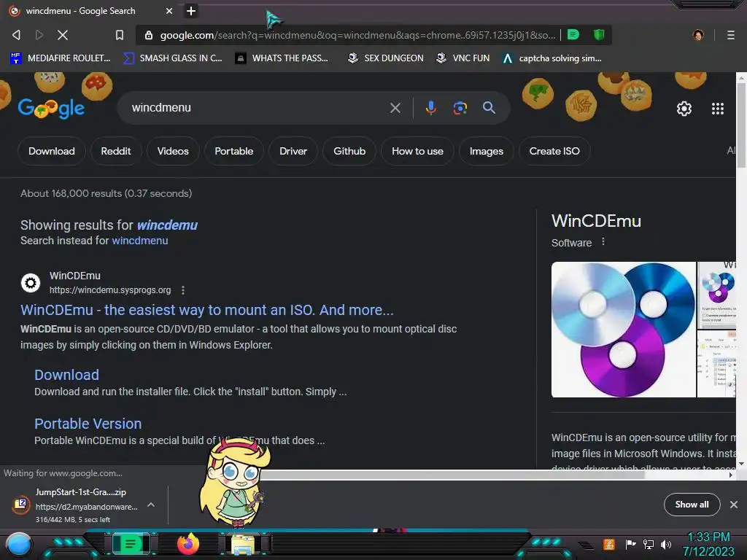The width and height of the screenshot is (747, 560).
Task: Show all downloads
Action: pyautogui.click(x=692, y=505)
